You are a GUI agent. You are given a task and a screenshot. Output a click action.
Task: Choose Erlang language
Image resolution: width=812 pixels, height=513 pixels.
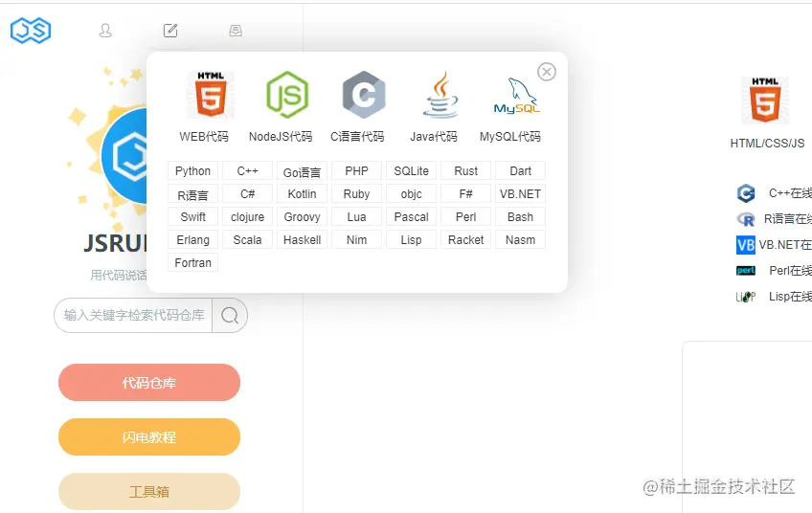click(192, 239)
